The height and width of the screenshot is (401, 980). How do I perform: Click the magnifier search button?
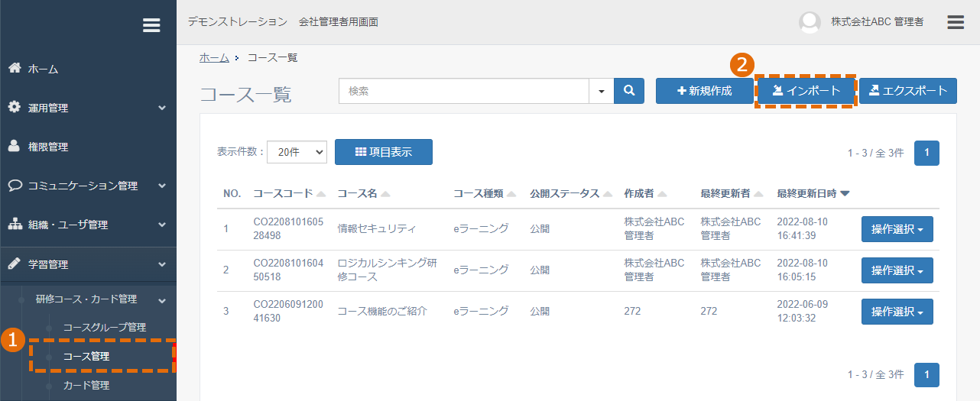tap(629, 91)
